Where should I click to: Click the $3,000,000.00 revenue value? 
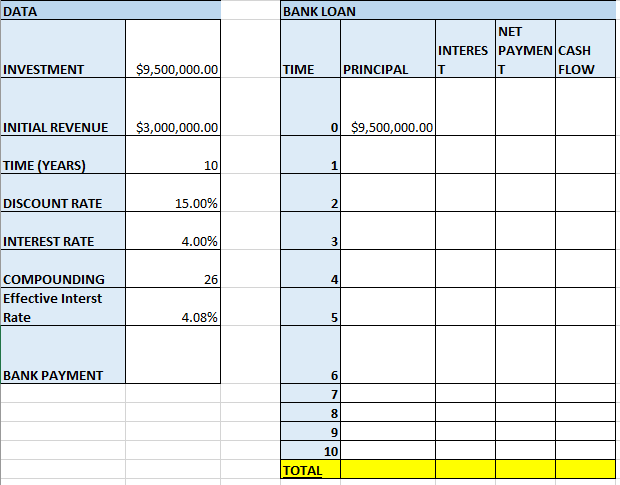point(173,107)
